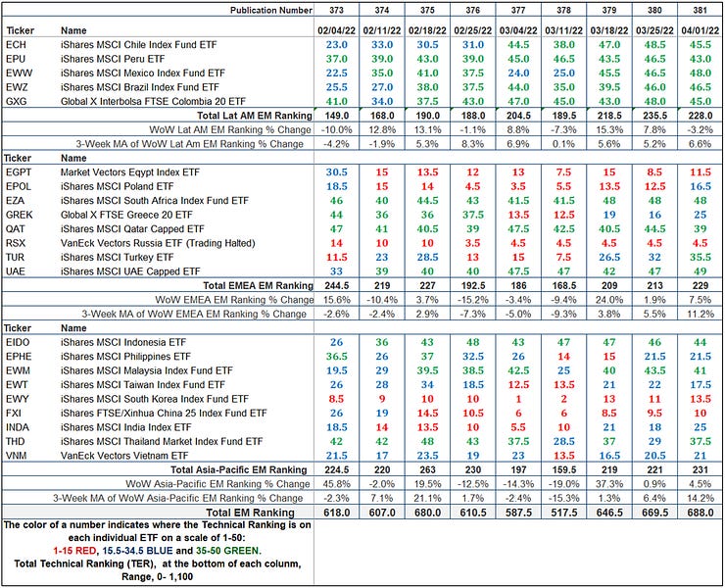Click iShares MSCI Poland ETF name
This screenshot has height=588, width=725.
pyautogui.click(x=117, y=186)
